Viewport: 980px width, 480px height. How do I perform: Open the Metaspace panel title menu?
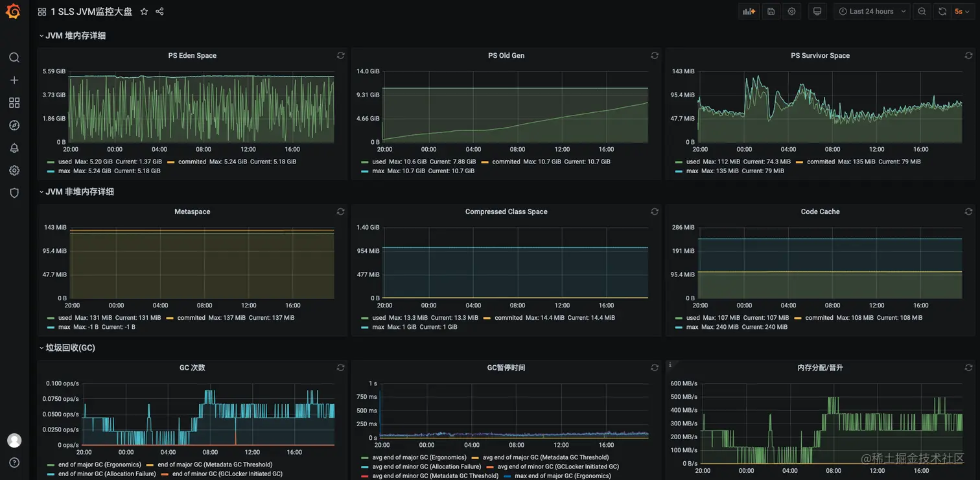192,211
